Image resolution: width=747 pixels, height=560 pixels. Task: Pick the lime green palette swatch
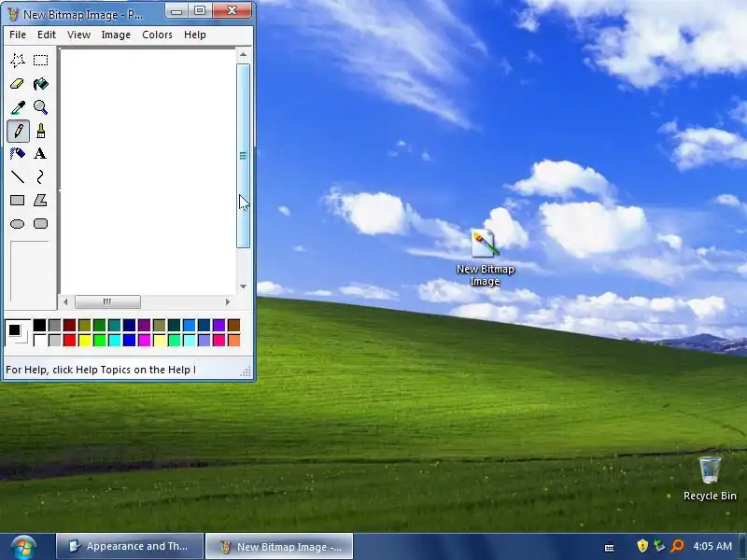click(99, 340)
